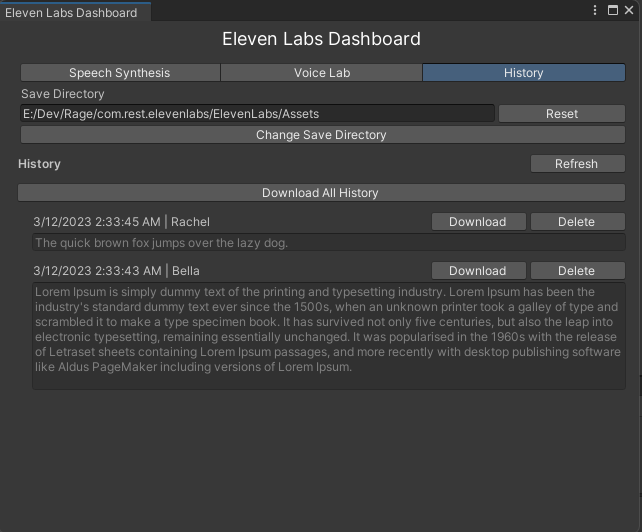
Task: Download the Bella history entry
Action: pos(479,271)
